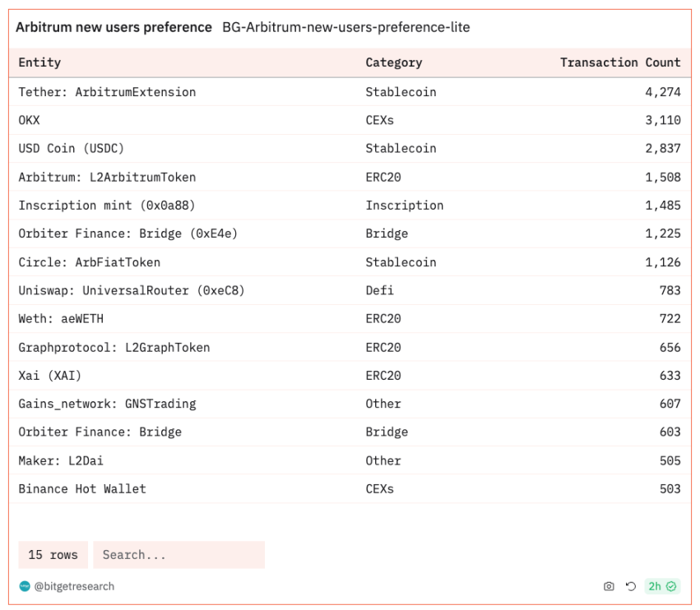Image resolution: width=700 pixels, height=610 pixels.
Task: Select the Binance Hot Wallet row
Action: [350, 488]
